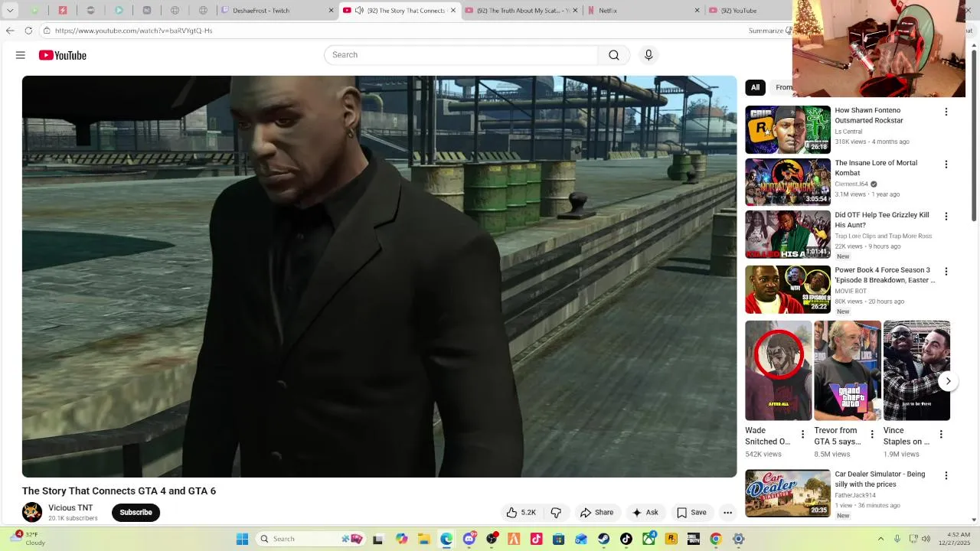The width and height of the screenshot is (980, 551).
Task: Open How Shawn Fonteno Outsmarted Rockstar thumbnail
Action: point(788,129)
